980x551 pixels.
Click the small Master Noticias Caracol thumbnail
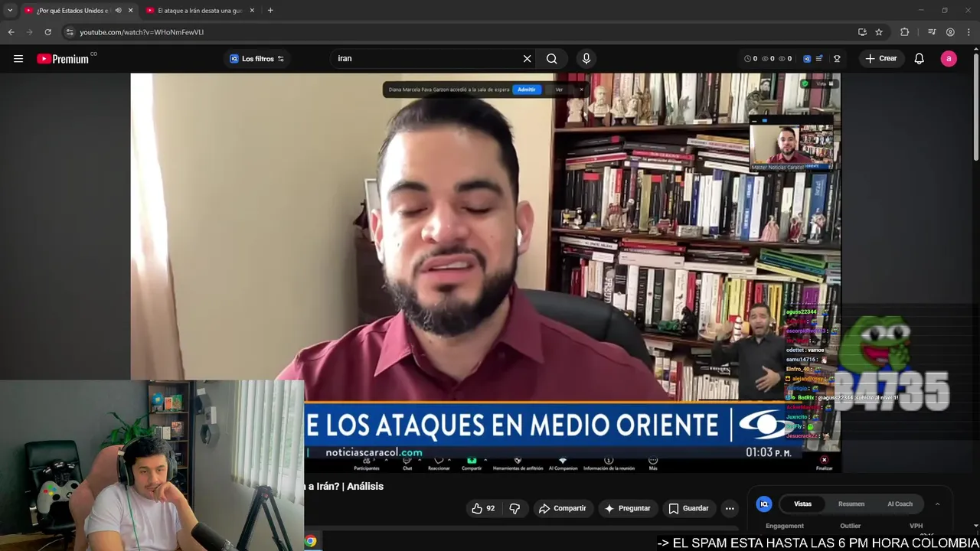tap(792, 146)
